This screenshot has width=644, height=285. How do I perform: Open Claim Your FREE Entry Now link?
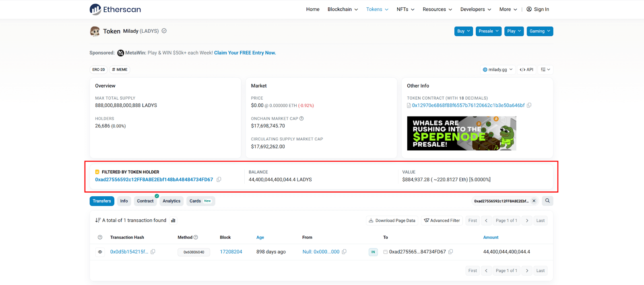245,53
